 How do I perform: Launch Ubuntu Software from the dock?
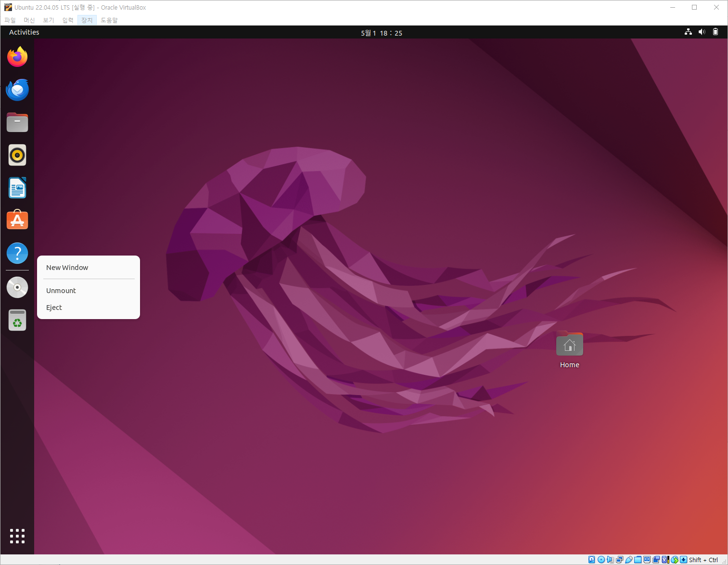17,220
